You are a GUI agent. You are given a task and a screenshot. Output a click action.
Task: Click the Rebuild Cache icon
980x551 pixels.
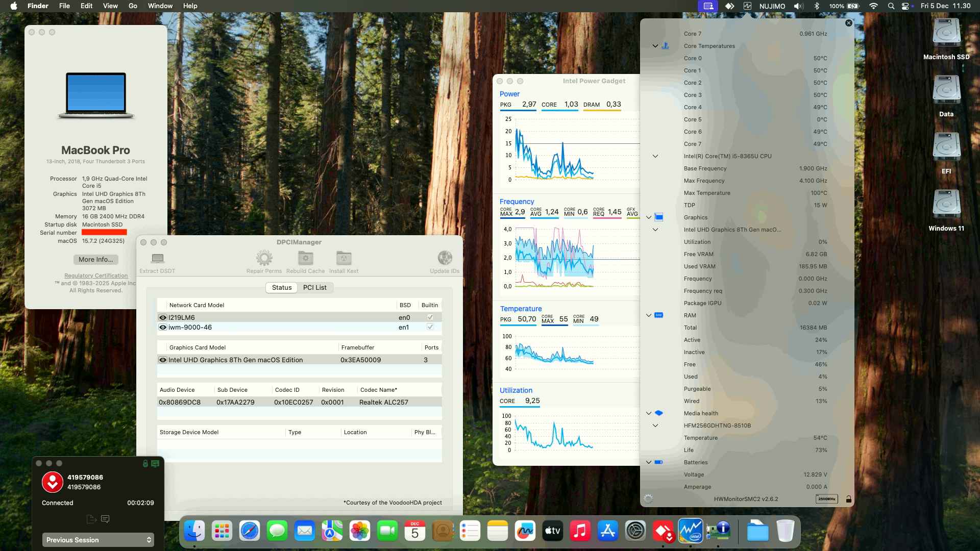(305, 258)
